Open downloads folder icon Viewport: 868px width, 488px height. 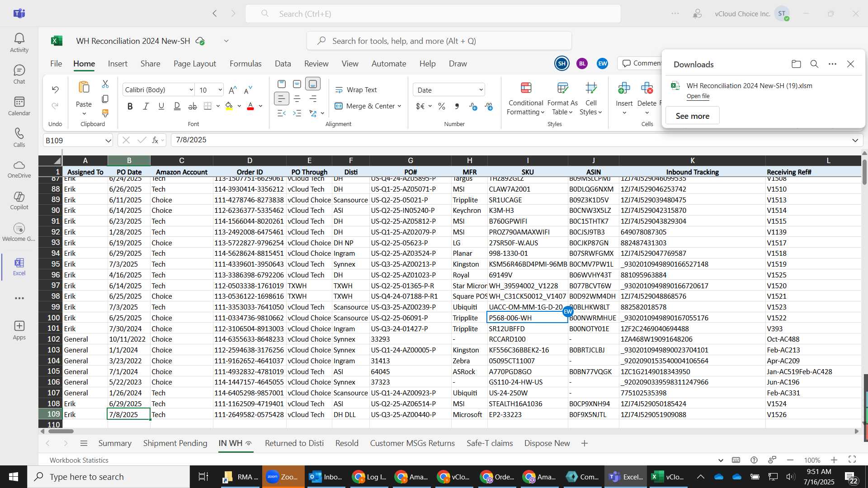pos(796,64)
